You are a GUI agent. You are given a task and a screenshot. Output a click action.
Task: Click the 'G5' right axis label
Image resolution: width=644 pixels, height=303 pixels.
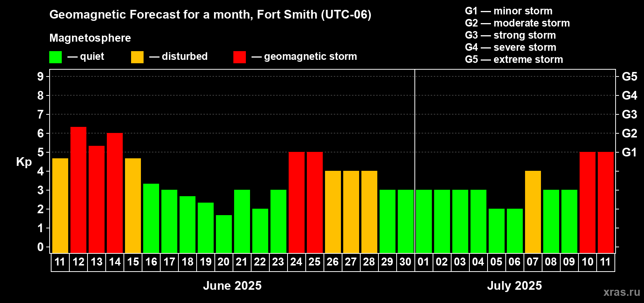pos(630,77)
